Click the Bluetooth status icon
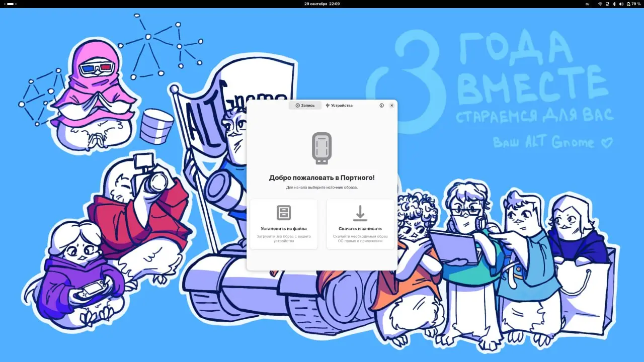Image resolution: width=644 pixels, height=362 pixels. tap(614, 4)
